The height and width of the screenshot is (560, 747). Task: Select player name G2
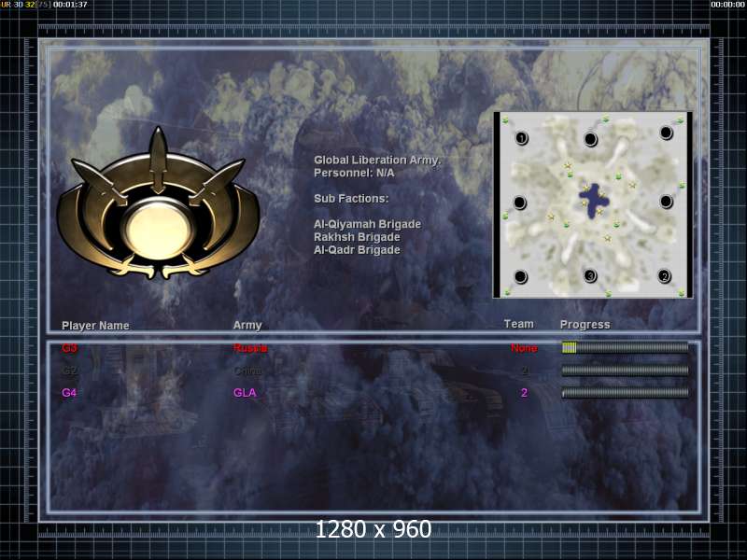69,371
